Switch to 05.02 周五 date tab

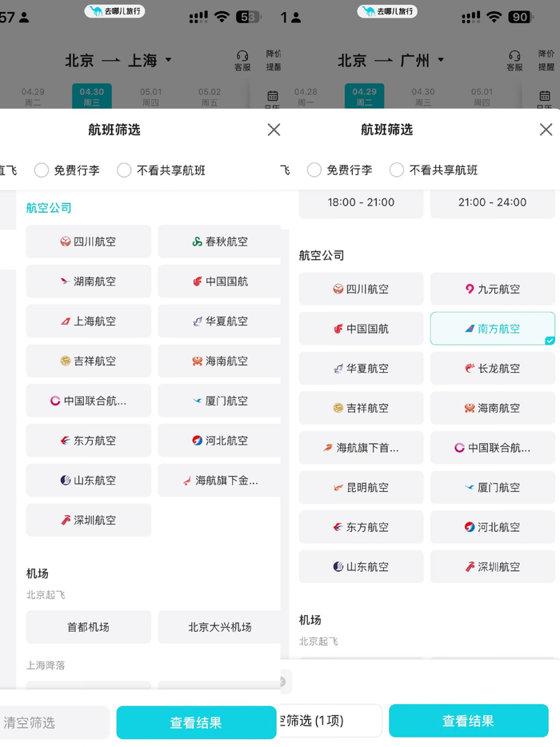pos(210,97)
